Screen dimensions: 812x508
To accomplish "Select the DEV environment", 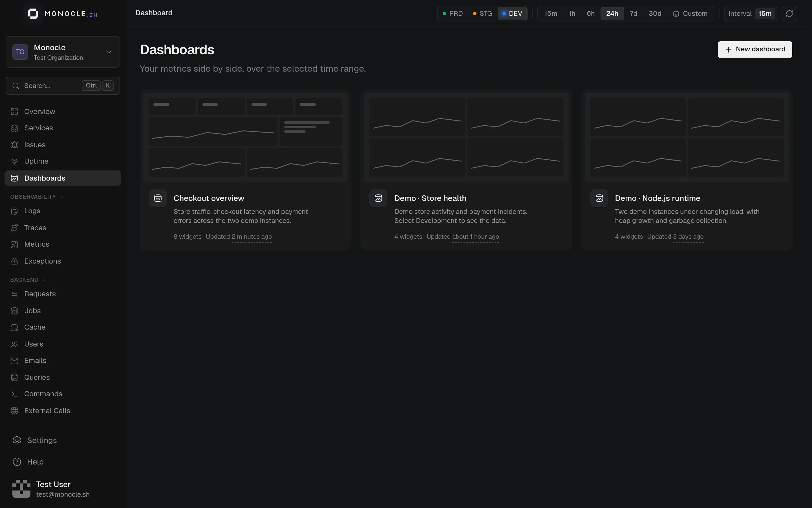I will pyautogui.click(x=512, y=14).
